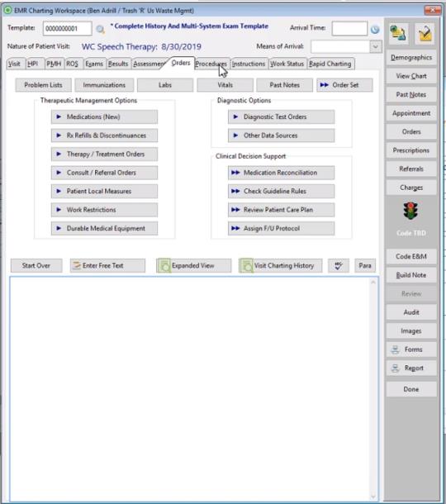Expand Diagnostic Test Orders
Screen dimensions: 446x504
(281, 116)
